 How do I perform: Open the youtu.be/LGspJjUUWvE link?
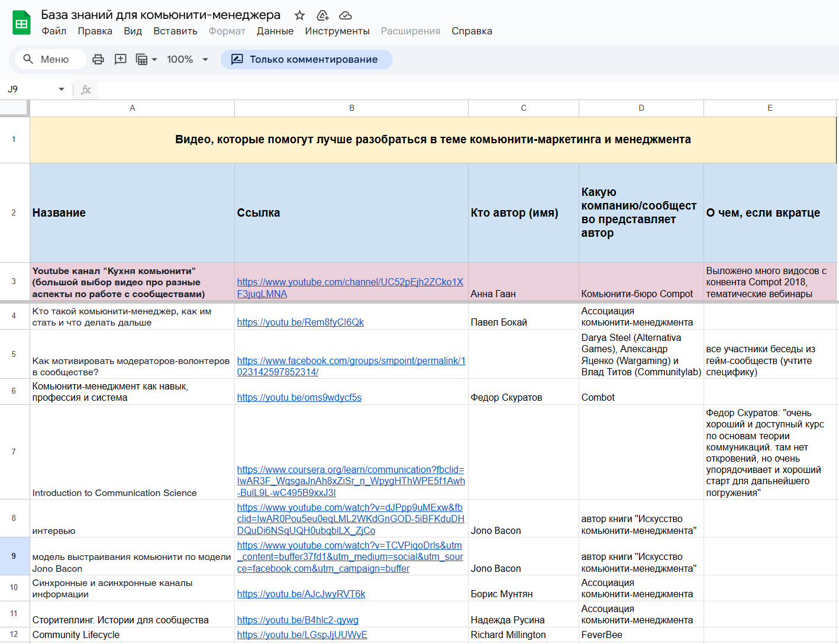click(302, 635)
